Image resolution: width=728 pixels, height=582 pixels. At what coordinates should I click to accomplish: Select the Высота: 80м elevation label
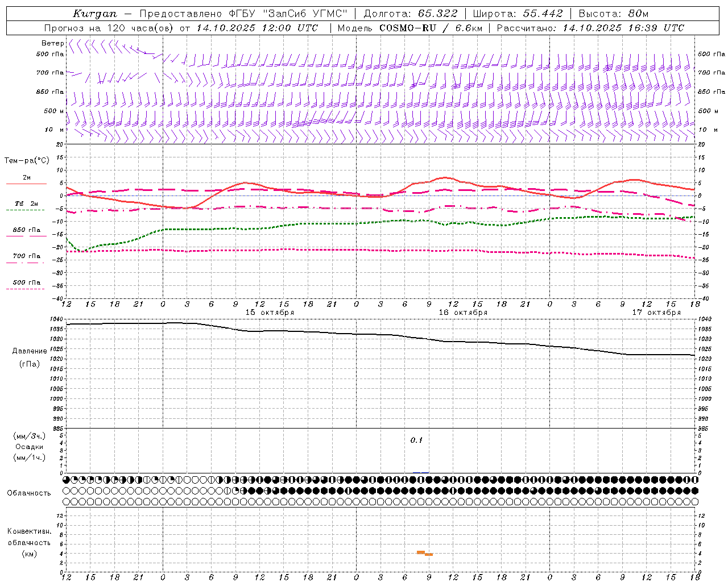coord(613,14)
